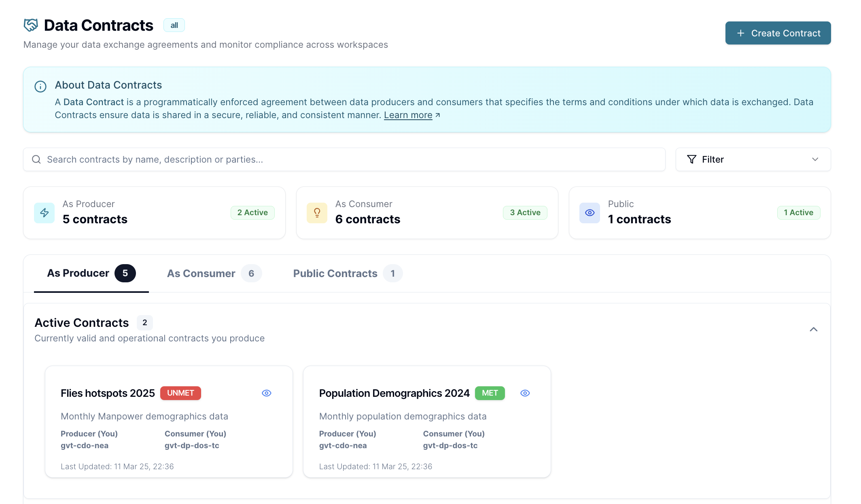Click the UNMET status badge
Screen dimensions: 861x504
click(x=180, y=393)
